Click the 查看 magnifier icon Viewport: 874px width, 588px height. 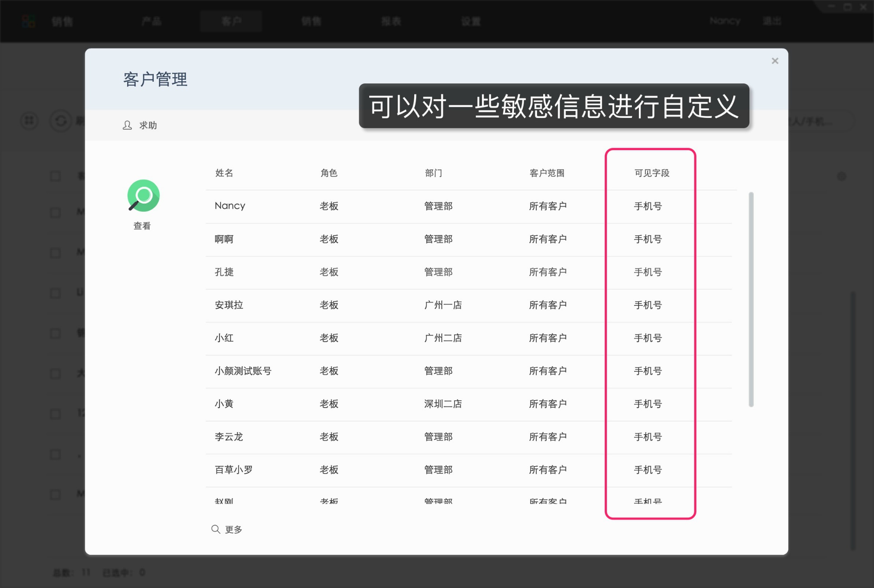[x=143, y=195]
